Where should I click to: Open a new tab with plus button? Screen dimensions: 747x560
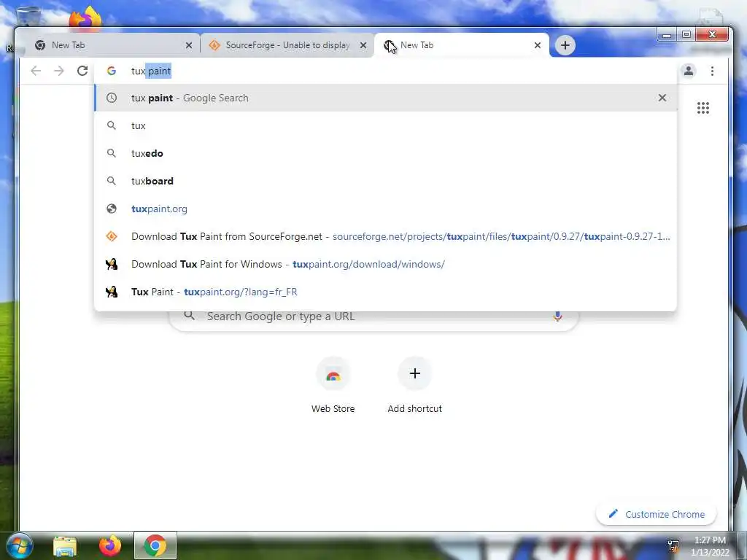[x=565, y=45]
